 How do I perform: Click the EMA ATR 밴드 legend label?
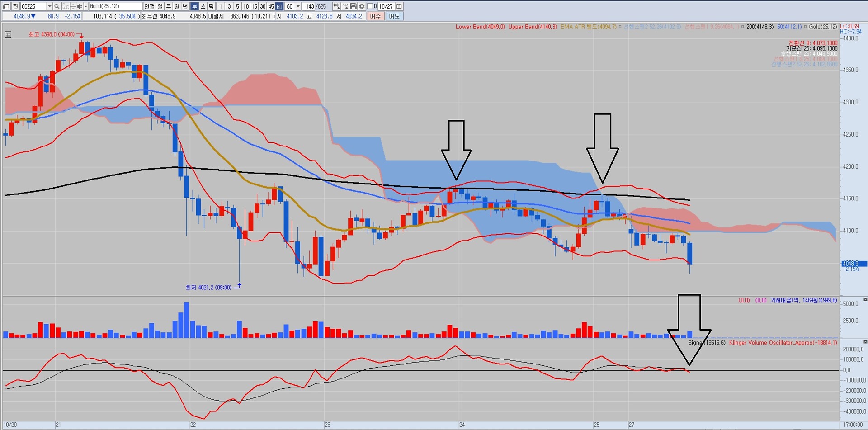[588, 27]
